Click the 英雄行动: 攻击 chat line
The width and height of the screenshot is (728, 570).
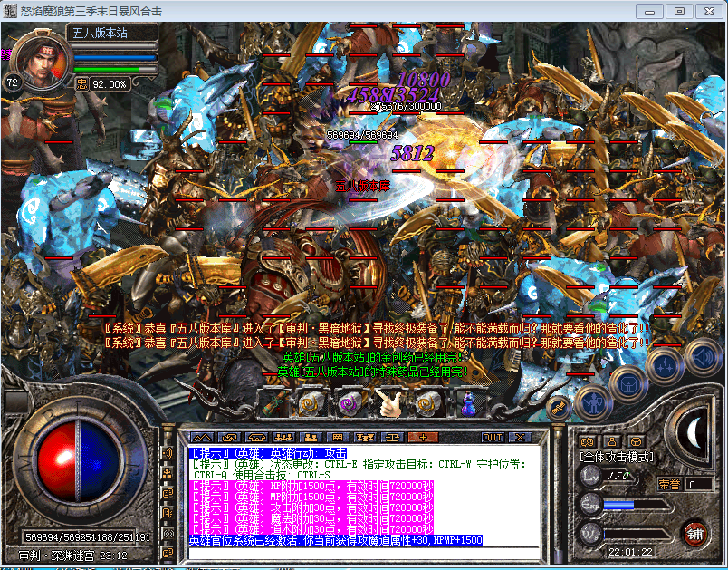[x=268, y=453]
